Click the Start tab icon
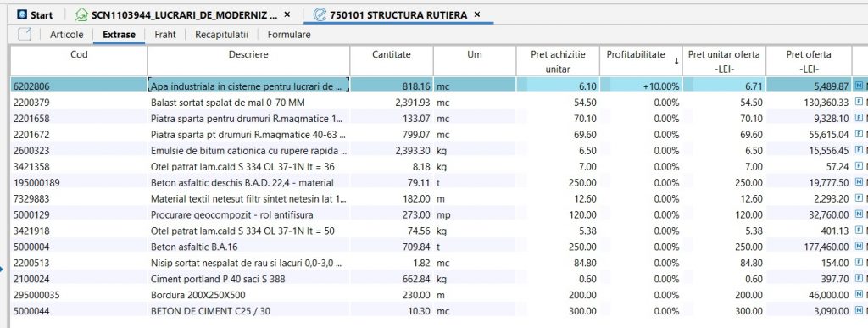868x328 pixels. pos(22,15)
